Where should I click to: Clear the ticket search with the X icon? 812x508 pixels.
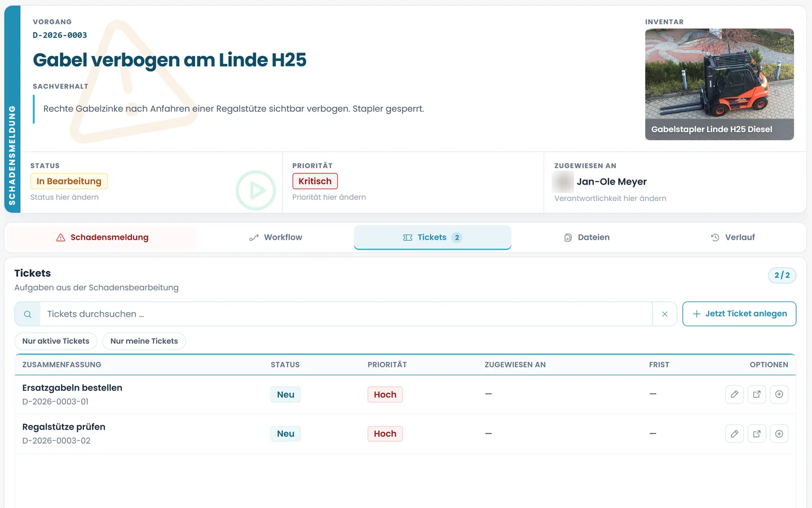665,314
